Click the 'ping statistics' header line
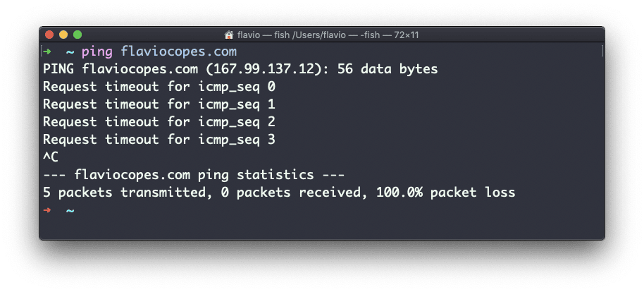 point(194,175)
